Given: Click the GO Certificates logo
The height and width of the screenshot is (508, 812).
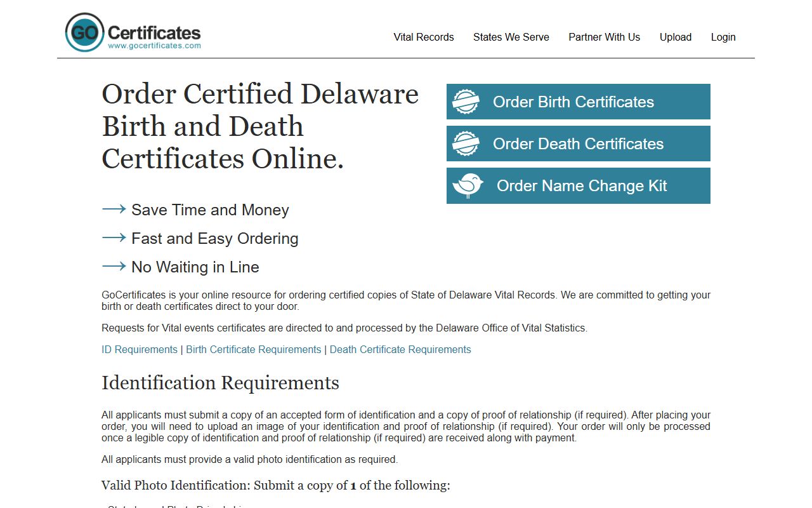Looking at the screenshot, I should [133, 32].
